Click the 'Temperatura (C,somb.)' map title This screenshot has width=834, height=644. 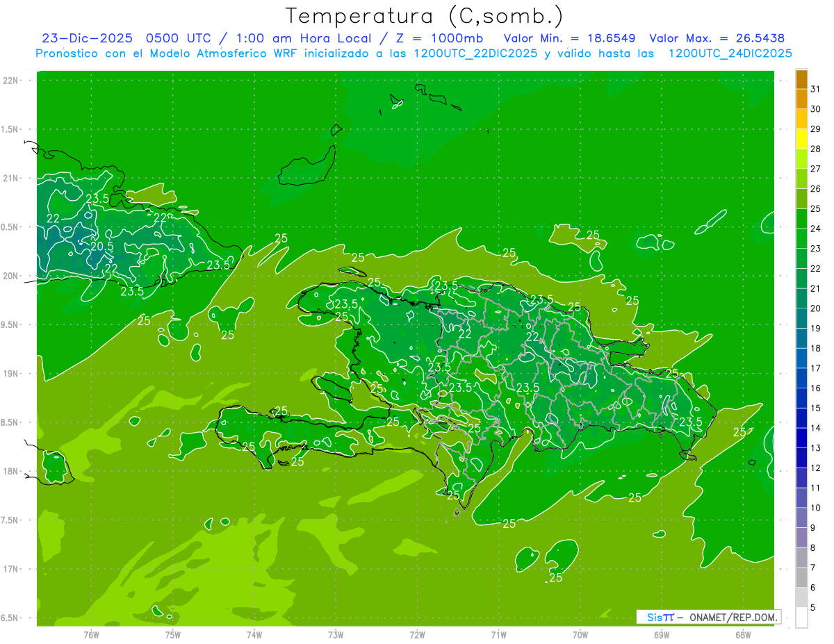pyautogui.click(x=425, y=16)
